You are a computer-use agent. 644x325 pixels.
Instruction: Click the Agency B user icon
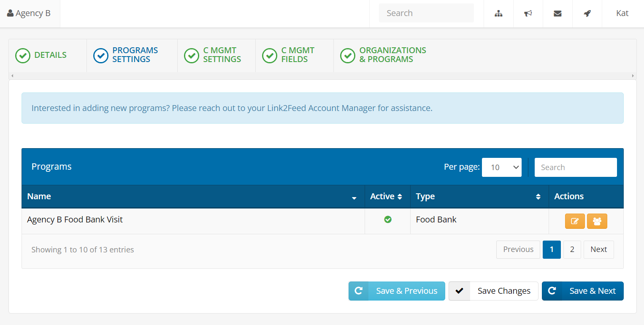(11, 14)
